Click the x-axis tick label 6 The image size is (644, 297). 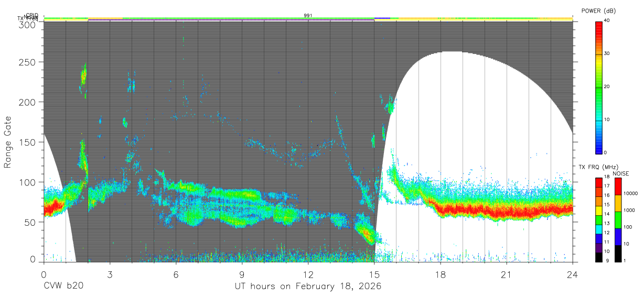[x=176, y=274]
